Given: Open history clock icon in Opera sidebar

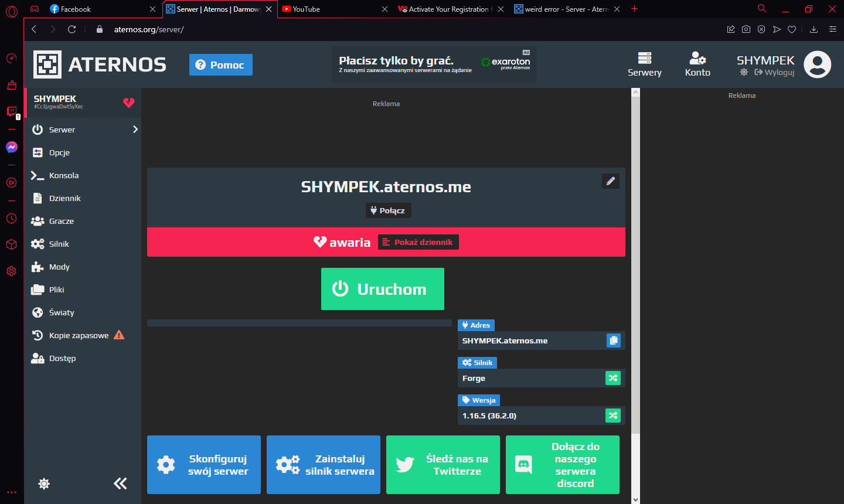Looking at the screenshot, I should [x=12, y=218].
